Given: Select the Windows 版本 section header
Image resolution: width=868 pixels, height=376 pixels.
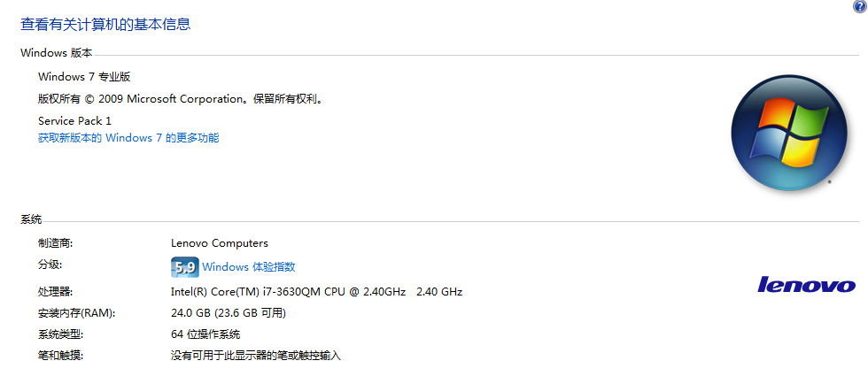Looking at the screenshot, I should click(57, 53).
